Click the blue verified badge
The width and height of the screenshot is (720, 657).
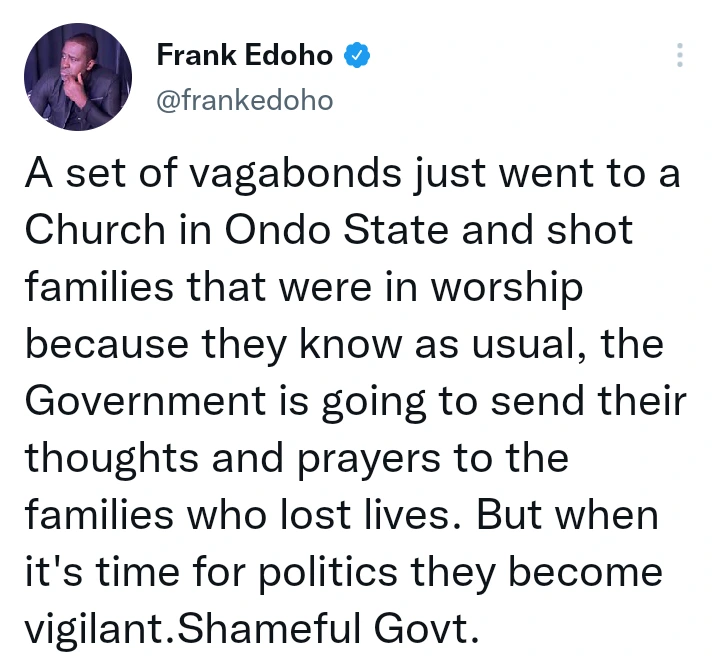(x=357, y=56)
